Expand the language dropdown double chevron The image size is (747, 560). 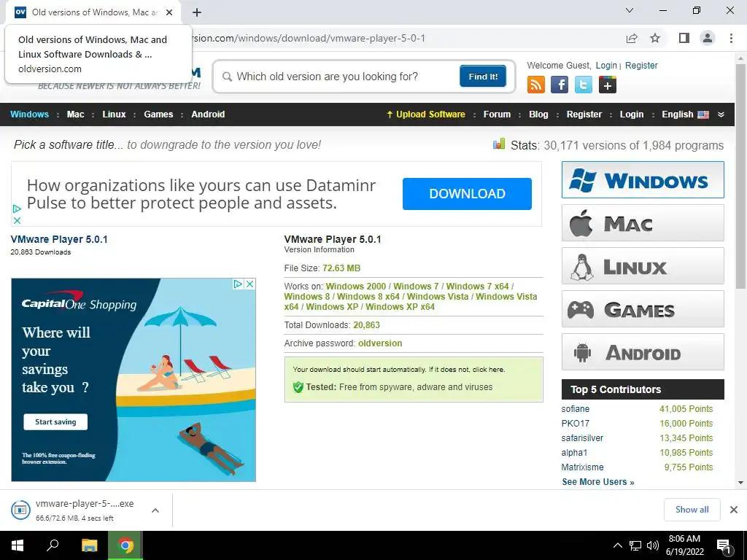(x=721, y=114)
